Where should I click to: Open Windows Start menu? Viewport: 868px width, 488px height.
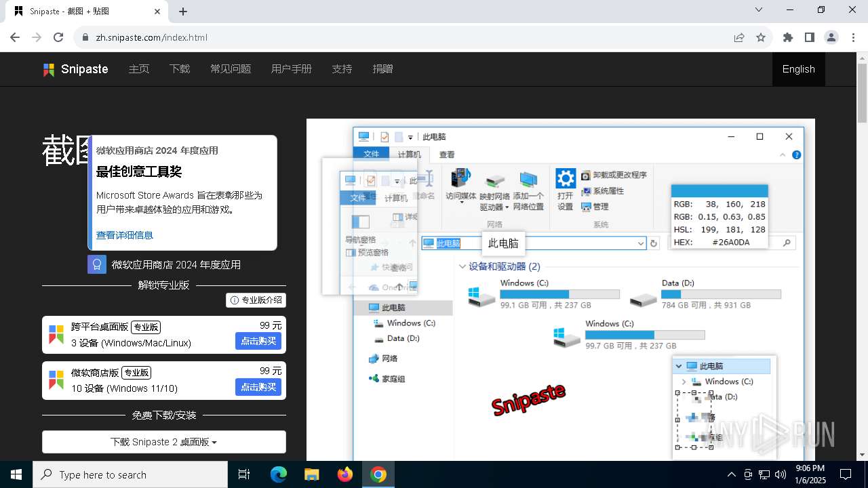coord(16,474)
